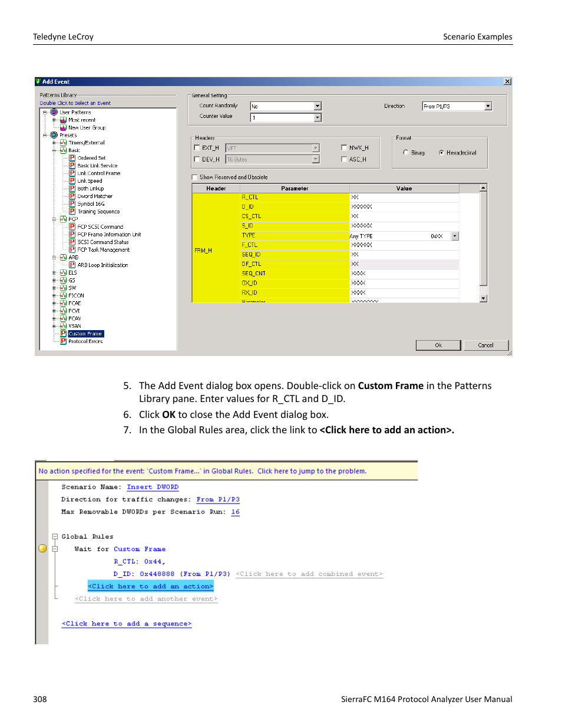This screenshot has height=728, width=562.
Task: Click the New User Group icon
Action: 63,127
